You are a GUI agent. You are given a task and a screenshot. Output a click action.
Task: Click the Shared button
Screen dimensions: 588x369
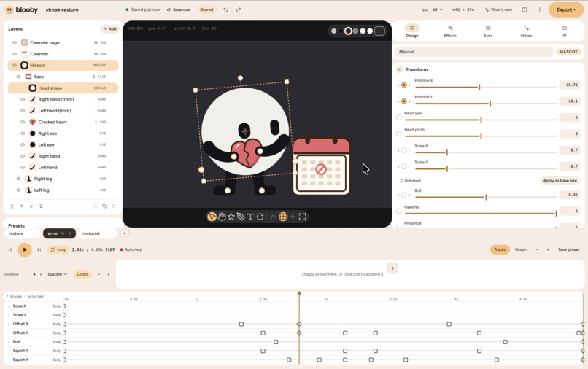click(206, 9)
